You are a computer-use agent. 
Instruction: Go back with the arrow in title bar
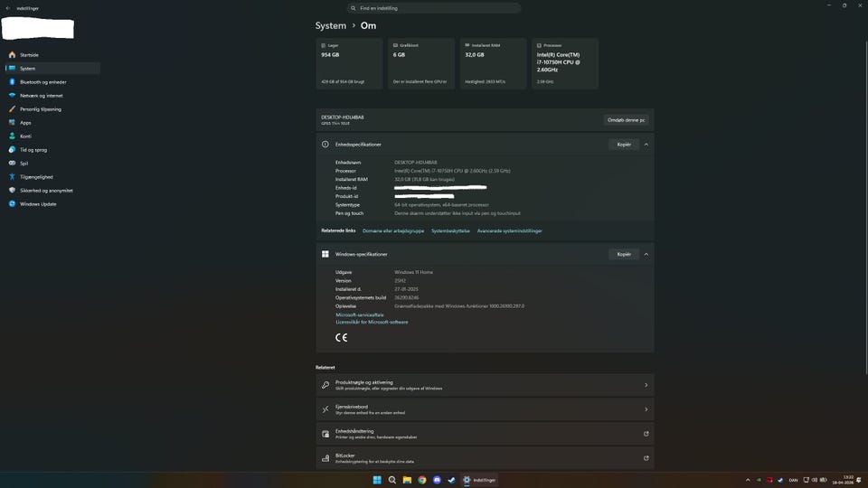[8, 8]
